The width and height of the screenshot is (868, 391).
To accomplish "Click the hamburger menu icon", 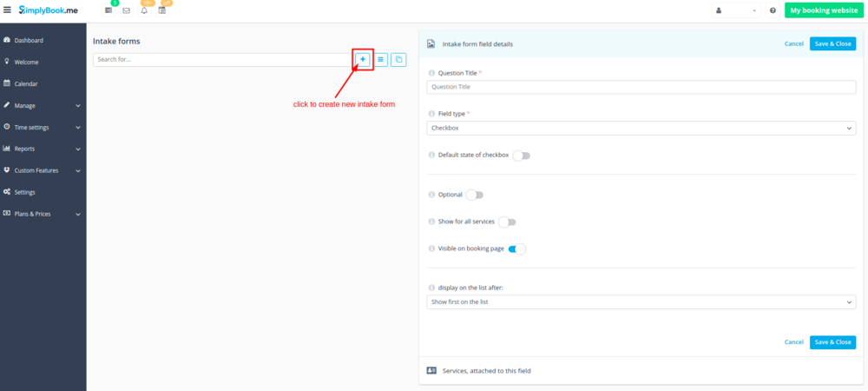I will tap(8, 10).
